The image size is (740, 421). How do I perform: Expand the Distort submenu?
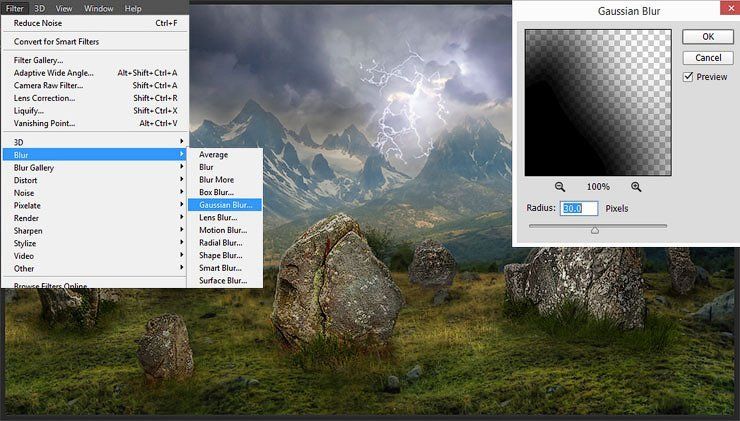pos(95,180)
